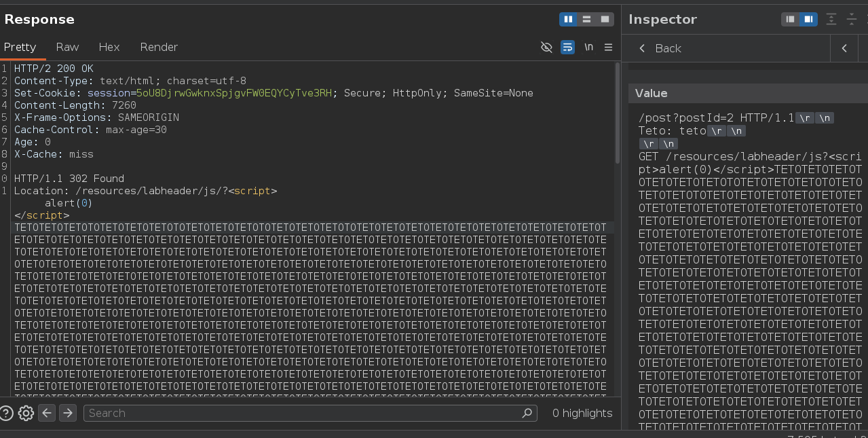Image resolution: width=868 pixels, height=438 pixels.
Task: Switch to single combined tabbed layout
Action: pos(605,19)
